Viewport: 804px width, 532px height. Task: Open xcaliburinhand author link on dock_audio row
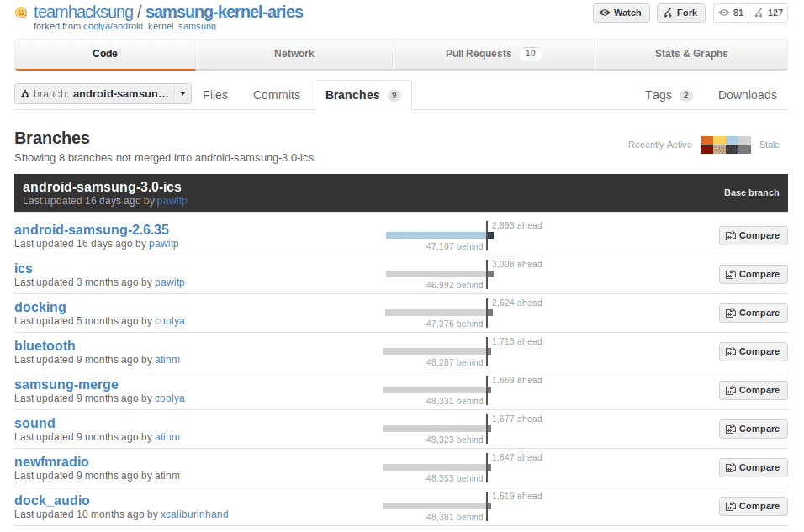(194, 514)
